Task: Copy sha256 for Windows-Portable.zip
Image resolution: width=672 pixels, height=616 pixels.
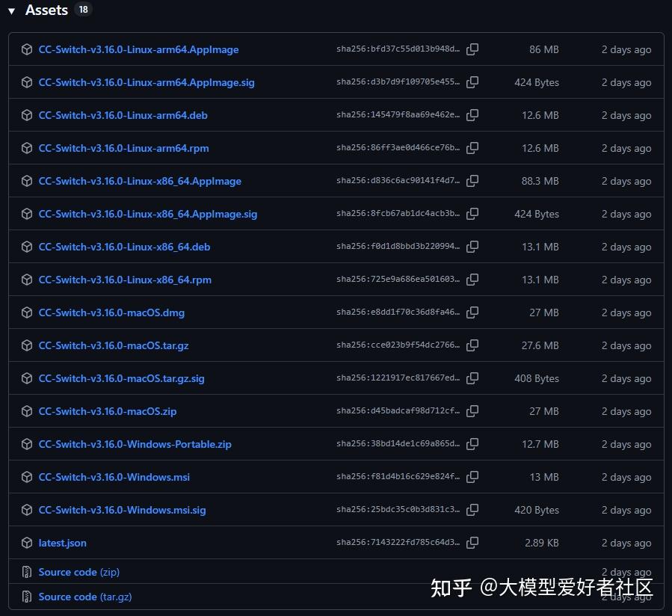Action: [x=472, y=444]
